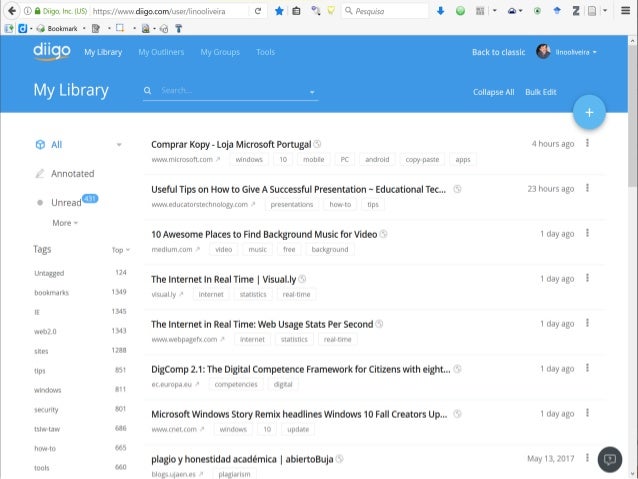The height and width of the screenshot is (479, 638).
Task: Open the Tags sort 'Top' dropdown
Action: point(120,250)
